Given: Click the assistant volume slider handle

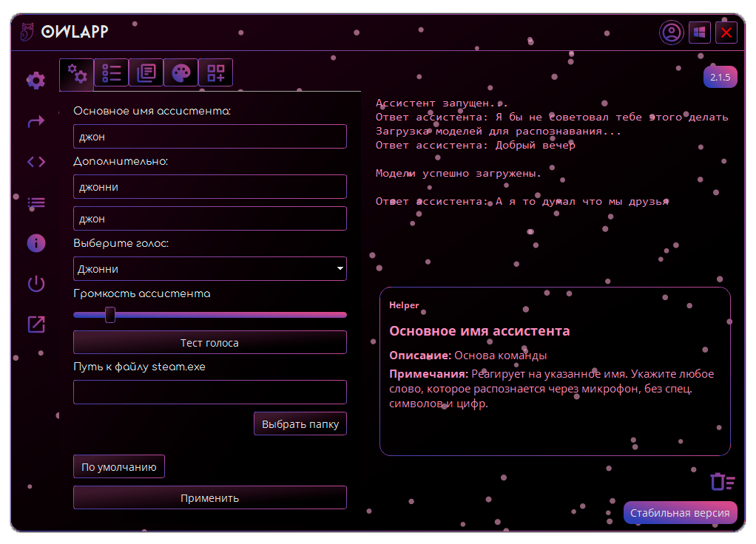Looking at the screenshot, I should pos(110,315).
